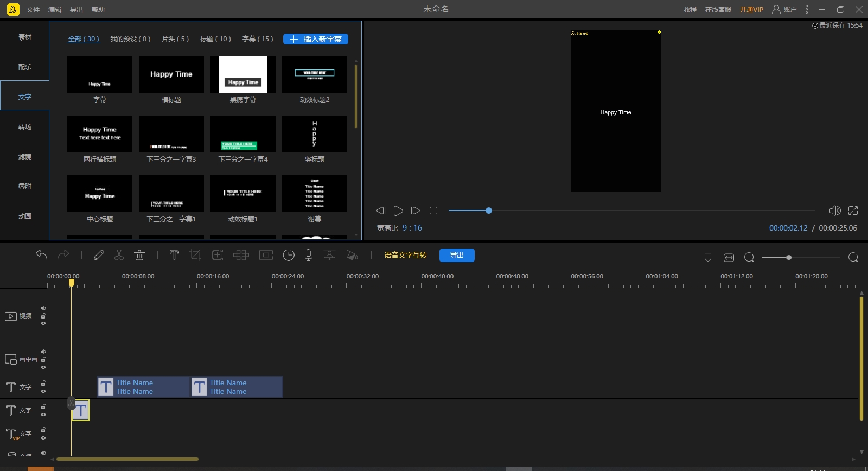Add a marker with the shield icon

coord(707,257)
